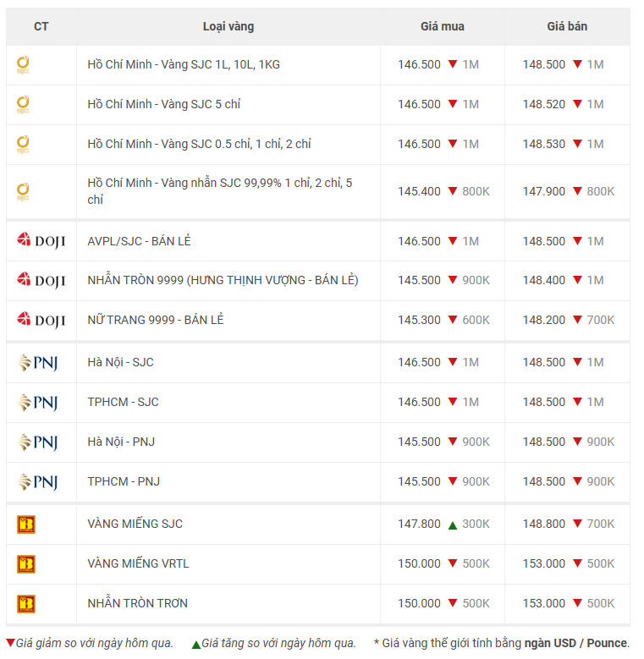This screenshot has width=644, height=659.
Task: Click the SJC logo beside Vàng nhẫn SJC 99,99%
Action: (x=24, y=192)
